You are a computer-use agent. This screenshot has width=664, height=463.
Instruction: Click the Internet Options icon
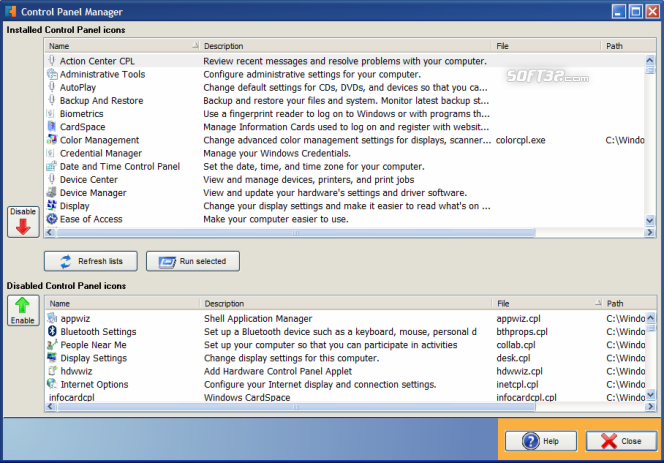coord(52,384)
